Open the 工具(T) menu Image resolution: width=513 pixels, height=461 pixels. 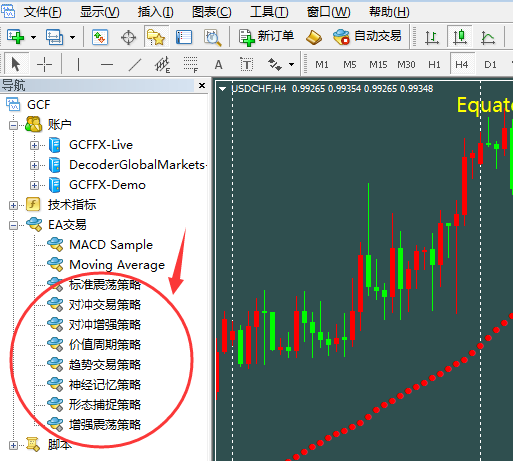(269, 12)
